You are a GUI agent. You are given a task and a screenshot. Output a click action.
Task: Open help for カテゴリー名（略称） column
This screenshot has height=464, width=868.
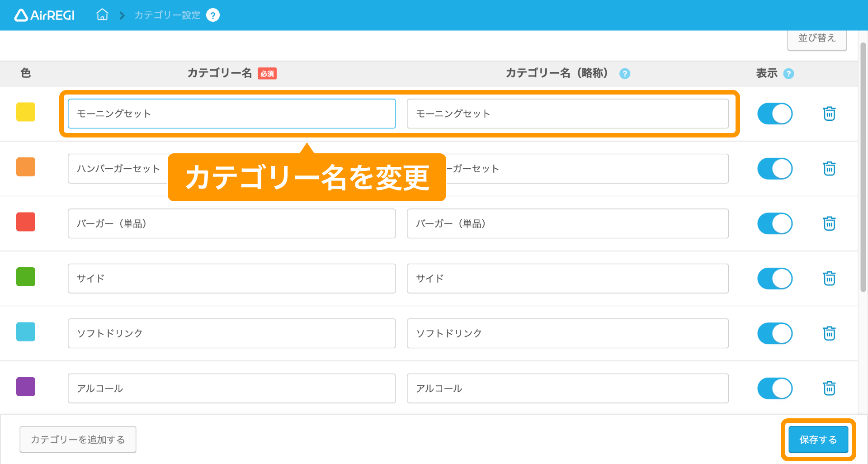click(x=625, y=74)
